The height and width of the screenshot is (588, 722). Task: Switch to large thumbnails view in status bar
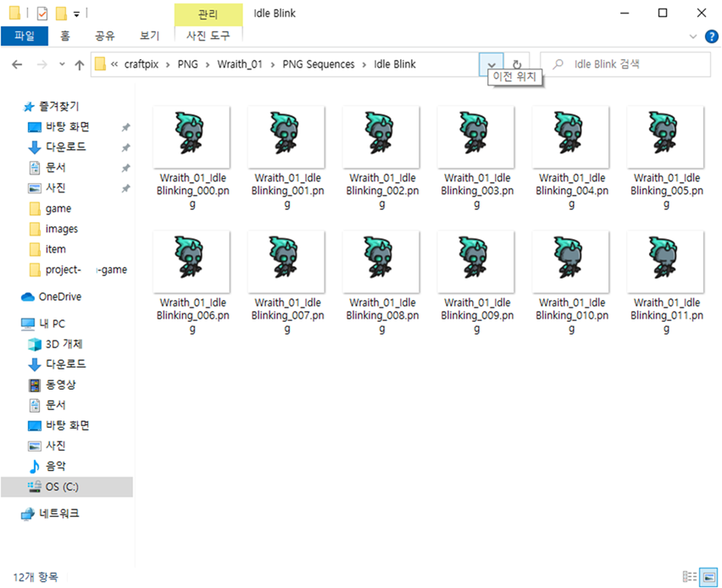click(708, 576)
